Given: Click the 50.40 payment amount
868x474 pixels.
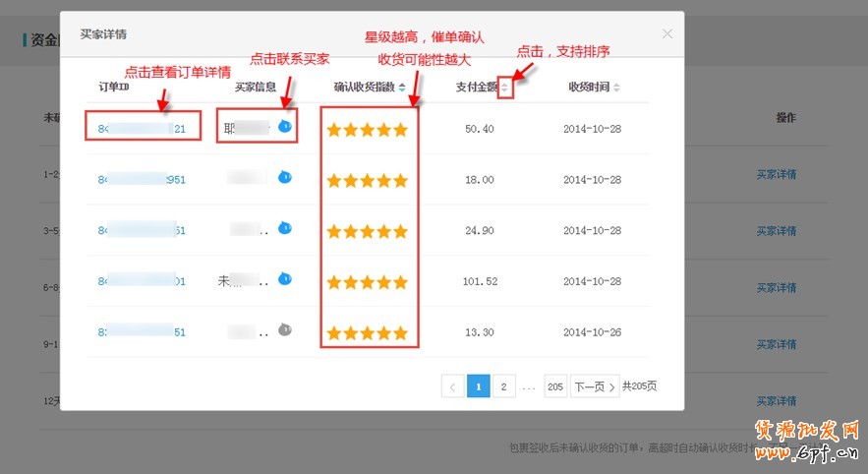Looking at the screenshot, I should click(480, 129).
